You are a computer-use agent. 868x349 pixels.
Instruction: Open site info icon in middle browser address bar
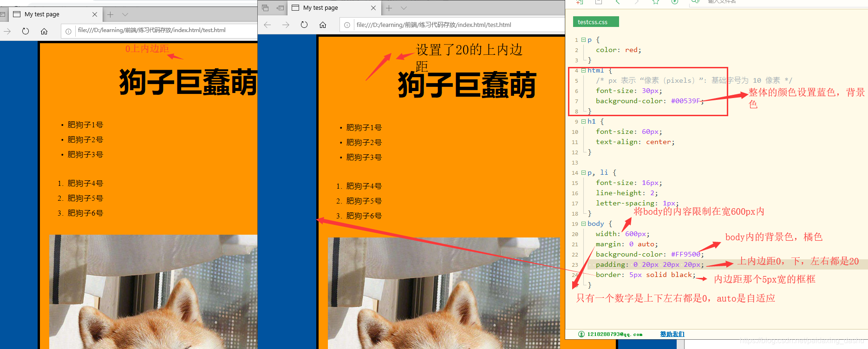click(347, 25)
